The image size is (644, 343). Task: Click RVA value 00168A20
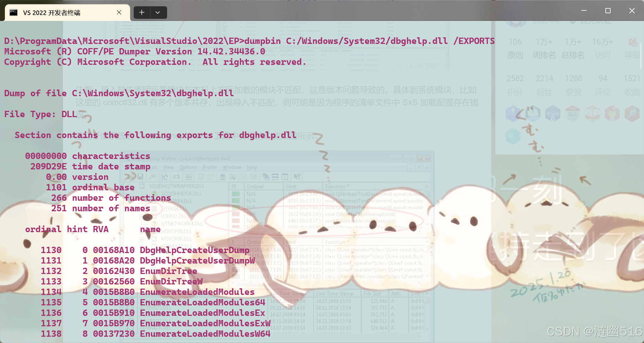[114, 261]
